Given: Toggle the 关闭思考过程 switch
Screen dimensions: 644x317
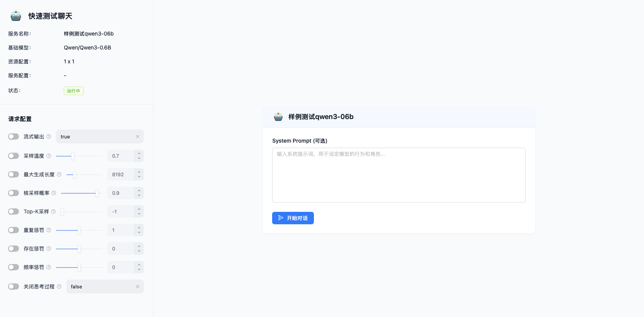Looking at the screenshot, I should (14, 286).
